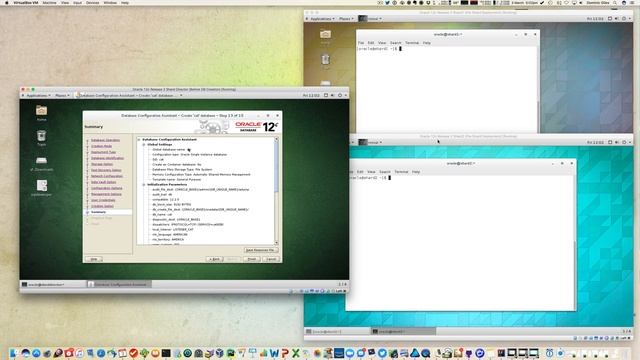The image size is (640, 360).
Task: Click Cancel button in DBCA wizard
Action: pyautogui.click(x=271, y=259)
